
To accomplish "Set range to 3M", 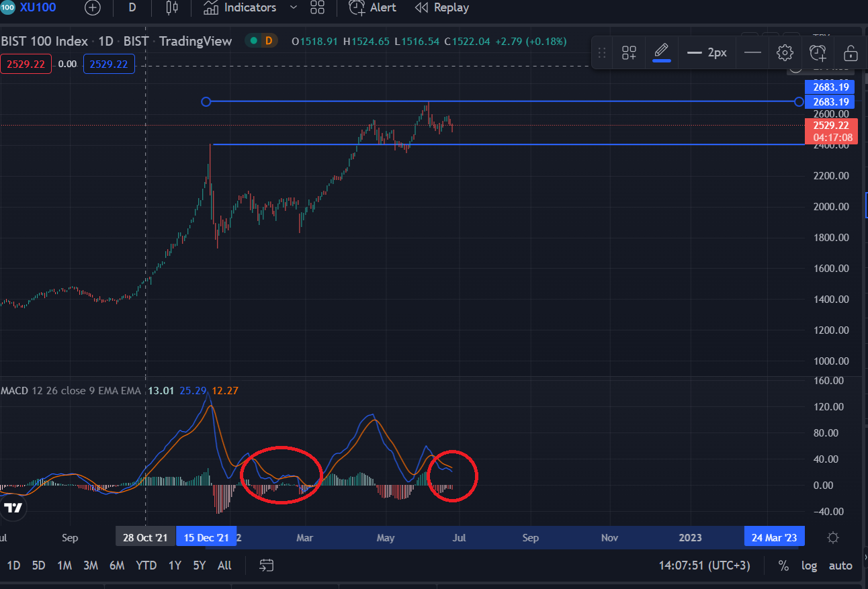I will click(x=91, y=565).
